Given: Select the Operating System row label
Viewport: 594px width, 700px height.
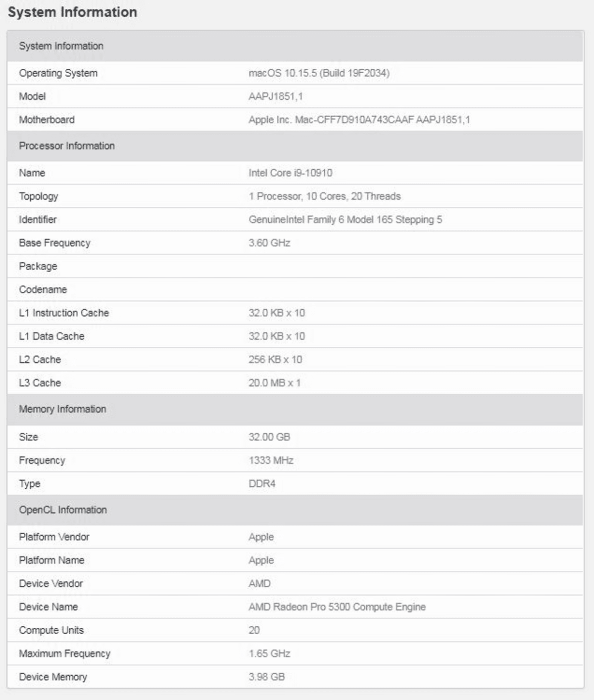Looking at the screenshot, I should click(x=58, y=73).
